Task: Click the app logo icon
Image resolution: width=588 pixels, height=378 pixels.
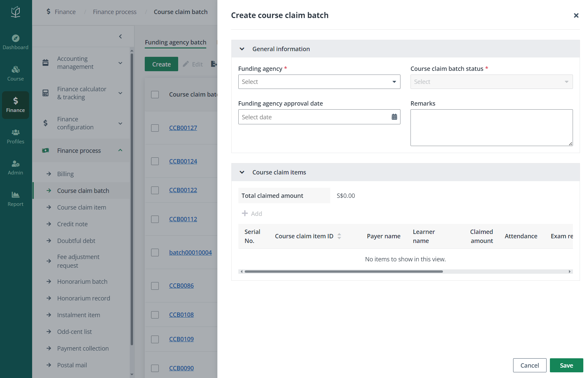Action: (16, 12)
